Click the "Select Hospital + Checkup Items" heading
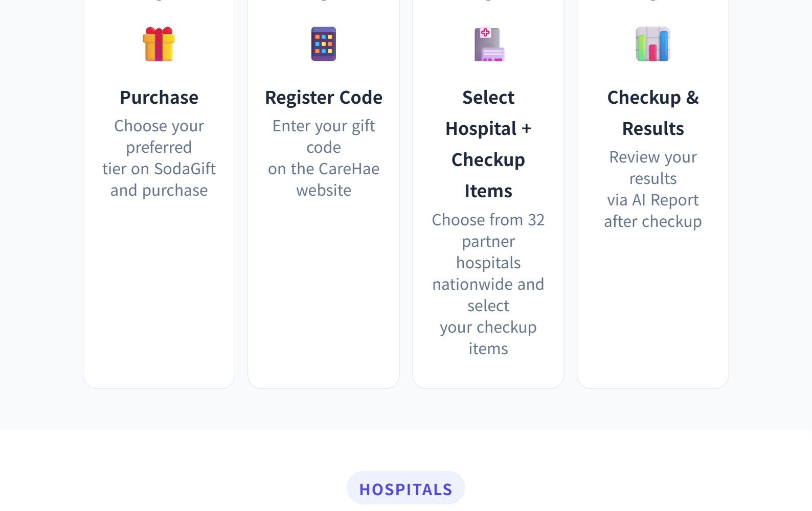The height and width of the screenshot is (511, 812). (x=488, y=144)
